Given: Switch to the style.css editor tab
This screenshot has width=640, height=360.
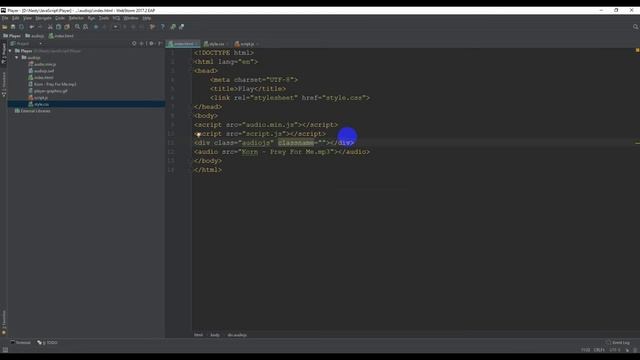Looking at the screenshot, I should [215, 44].
